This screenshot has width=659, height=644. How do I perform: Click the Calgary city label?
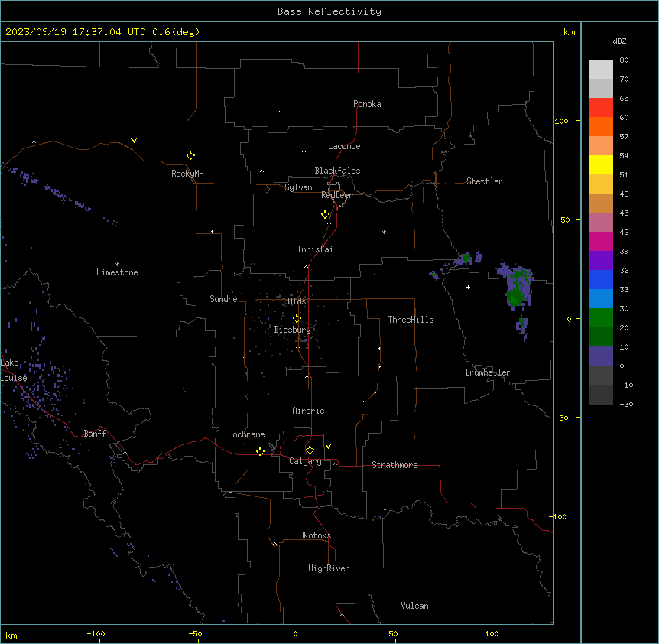click(x=305, y=461)
